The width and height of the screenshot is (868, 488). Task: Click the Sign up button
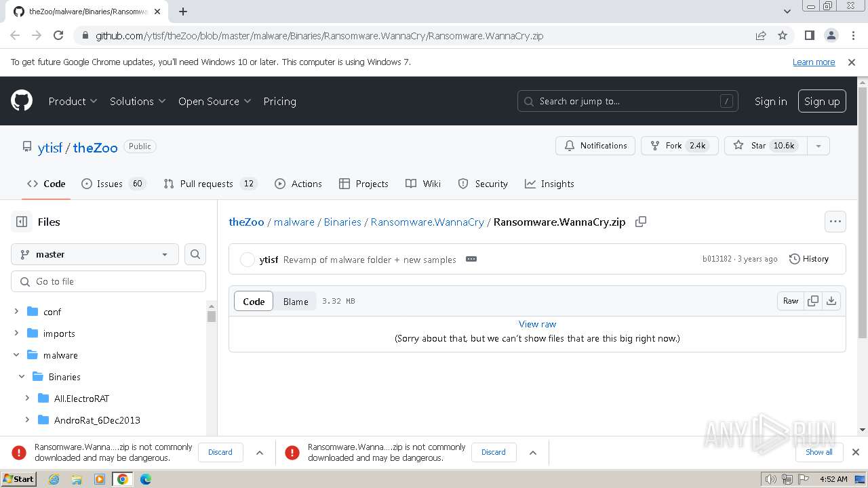coord(822,101)
